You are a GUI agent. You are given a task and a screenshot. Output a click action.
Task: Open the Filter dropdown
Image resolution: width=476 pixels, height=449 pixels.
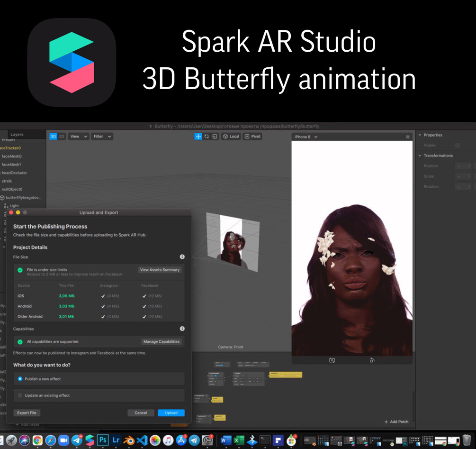coord(102,137)
